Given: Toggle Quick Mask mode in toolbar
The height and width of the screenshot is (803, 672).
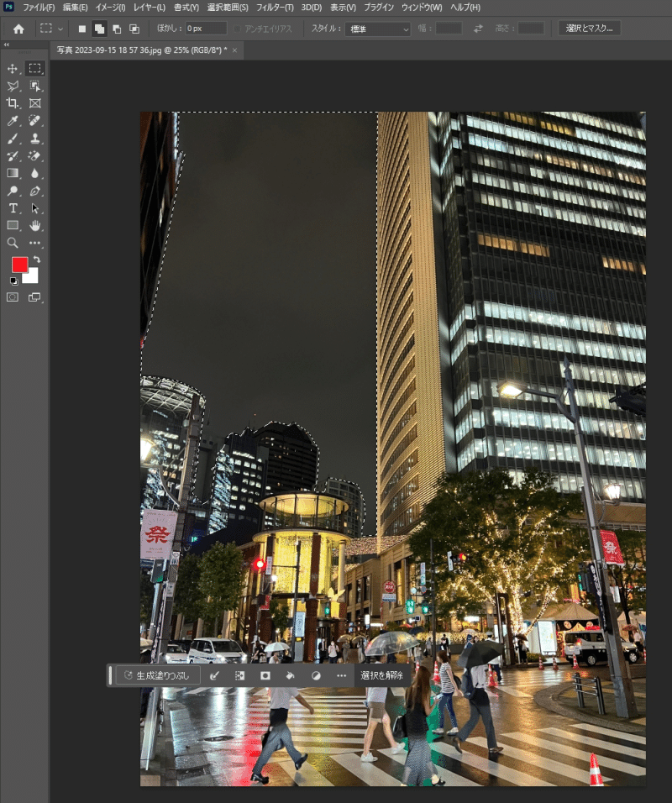Looking at the screenshot, I should [x=13, y=297].
